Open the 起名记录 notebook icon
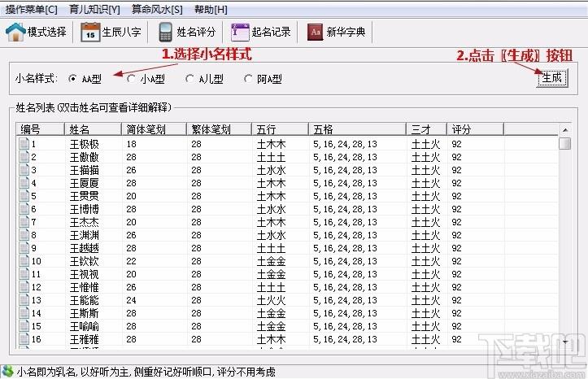The image size is (588, 379). tap(240, 33)
